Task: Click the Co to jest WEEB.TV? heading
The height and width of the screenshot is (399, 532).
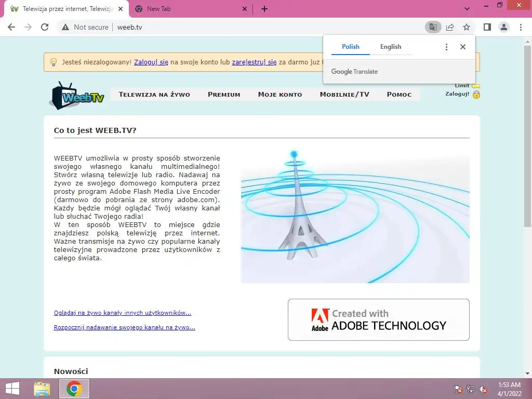Action: click(x=95, y=130)
